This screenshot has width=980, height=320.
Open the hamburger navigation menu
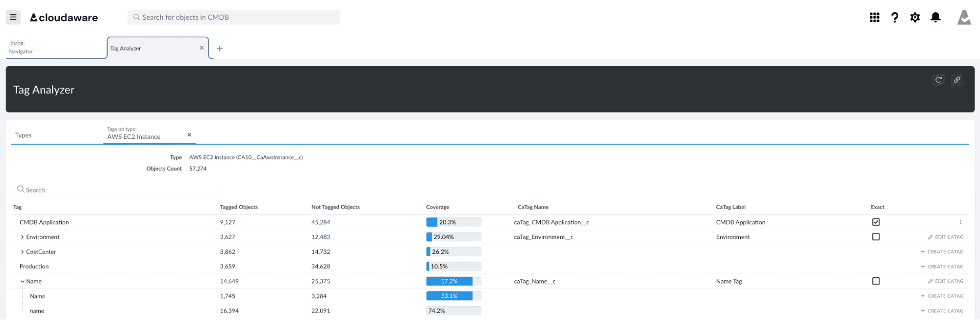coord(13,17)
